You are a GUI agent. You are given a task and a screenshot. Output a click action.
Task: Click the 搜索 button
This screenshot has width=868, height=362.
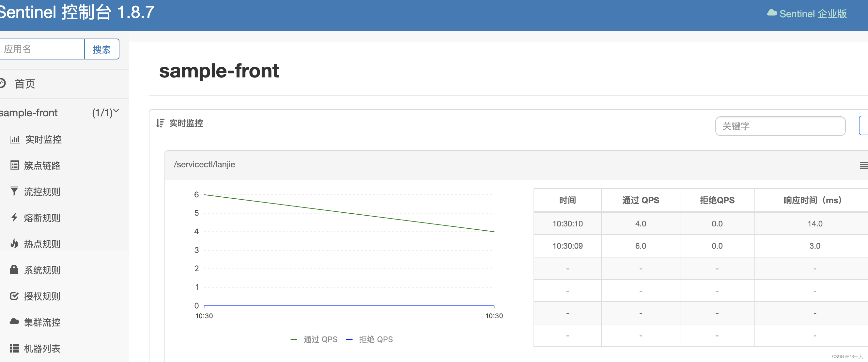coord(102,49)
